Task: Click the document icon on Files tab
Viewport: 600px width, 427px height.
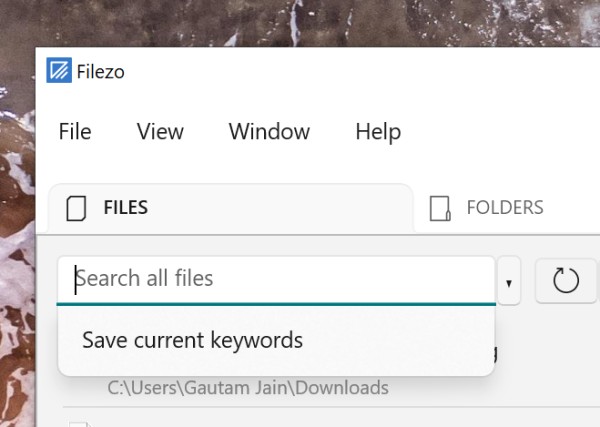Action: [x=76, y=208]
